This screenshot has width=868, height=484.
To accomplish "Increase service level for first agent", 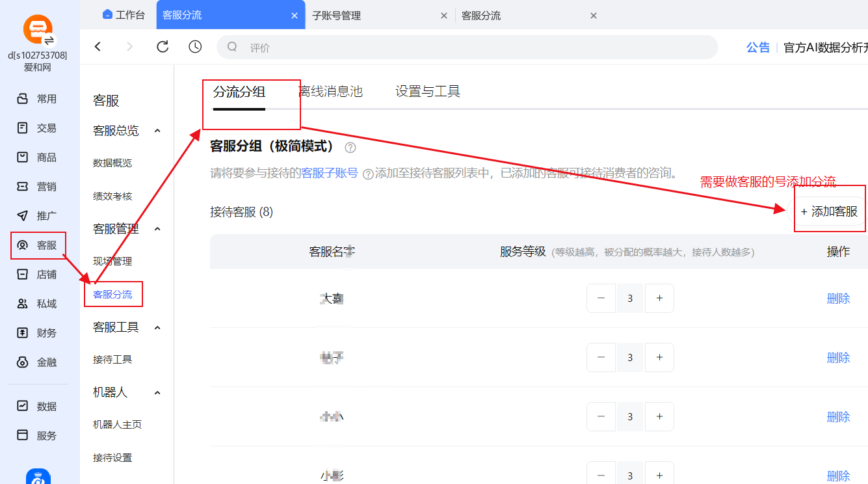I will point(659,299).
